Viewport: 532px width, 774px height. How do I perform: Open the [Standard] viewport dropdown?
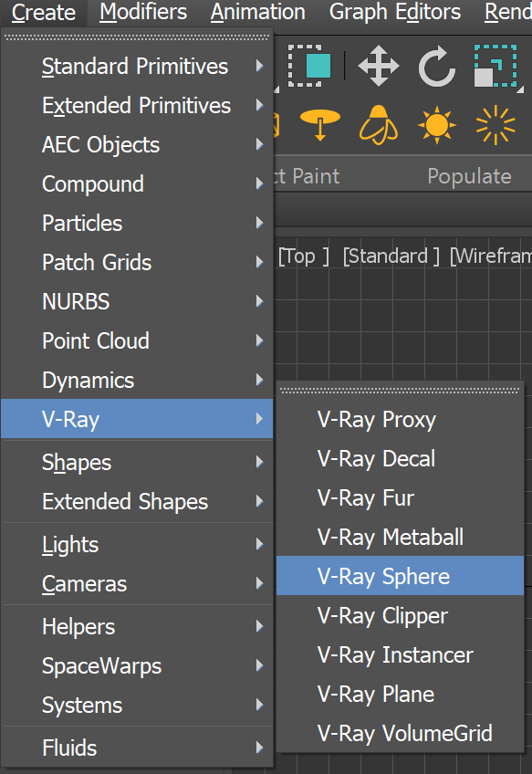click(x=391, y=256)
